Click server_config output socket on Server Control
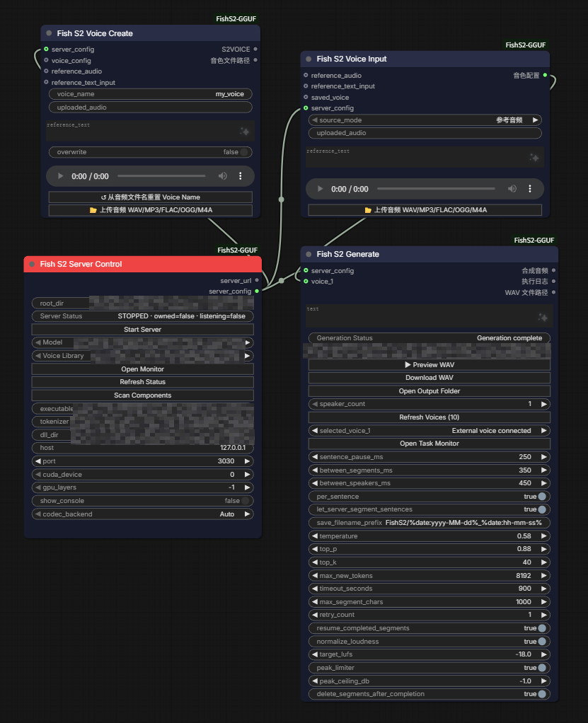Viewport: 588px width, 723px height. [x=257, y=291]
